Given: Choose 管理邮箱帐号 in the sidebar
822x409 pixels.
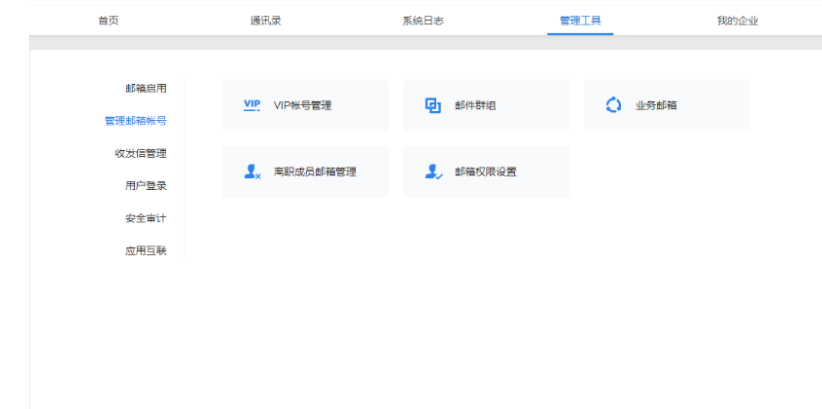Looking at the screenshot, I should click(x=135, y=121).
